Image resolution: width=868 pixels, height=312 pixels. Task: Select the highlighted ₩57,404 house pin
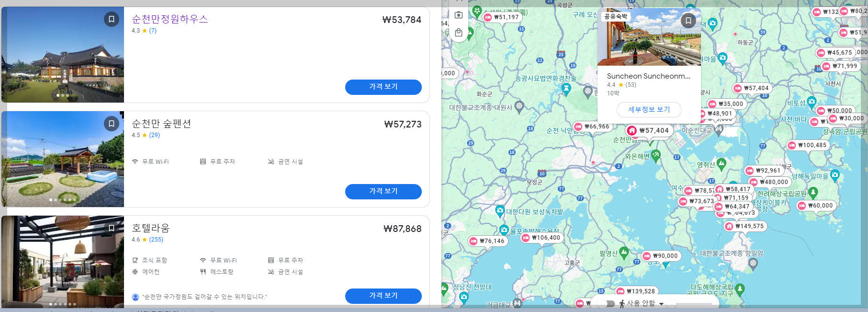pyautogui.click(x=649, y=130)
